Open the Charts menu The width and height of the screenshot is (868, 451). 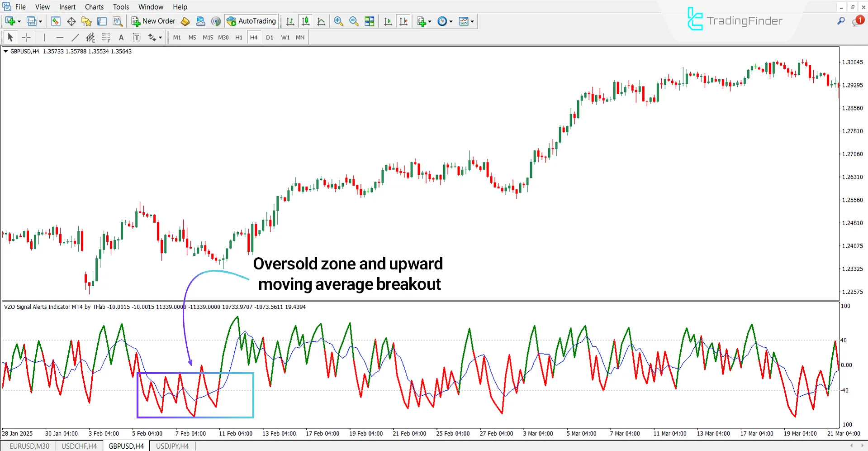94,6
